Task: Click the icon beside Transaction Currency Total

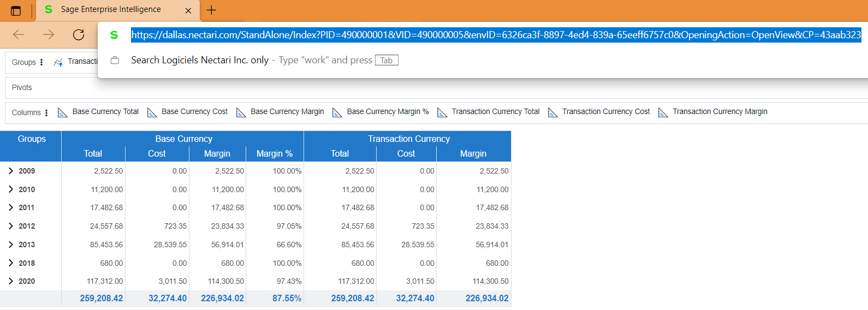Action: (442, 112)
